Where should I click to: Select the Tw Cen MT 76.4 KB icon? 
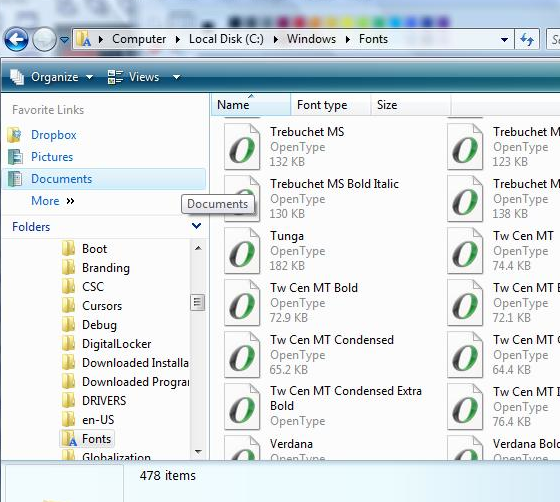465,407
